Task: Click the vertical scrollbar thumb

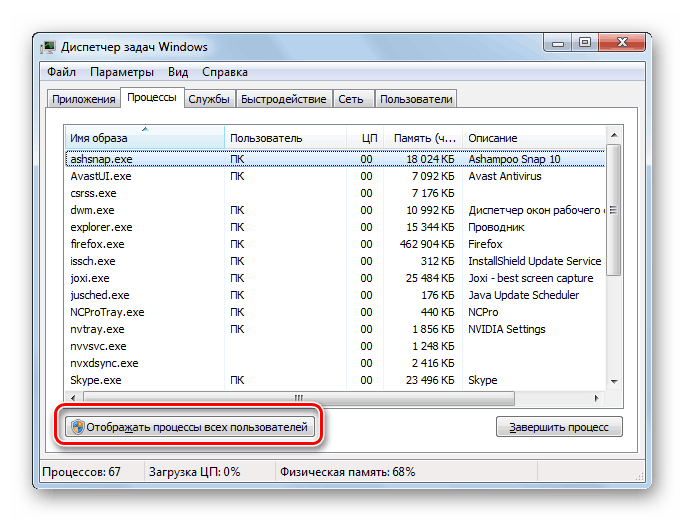Action: 614,210
